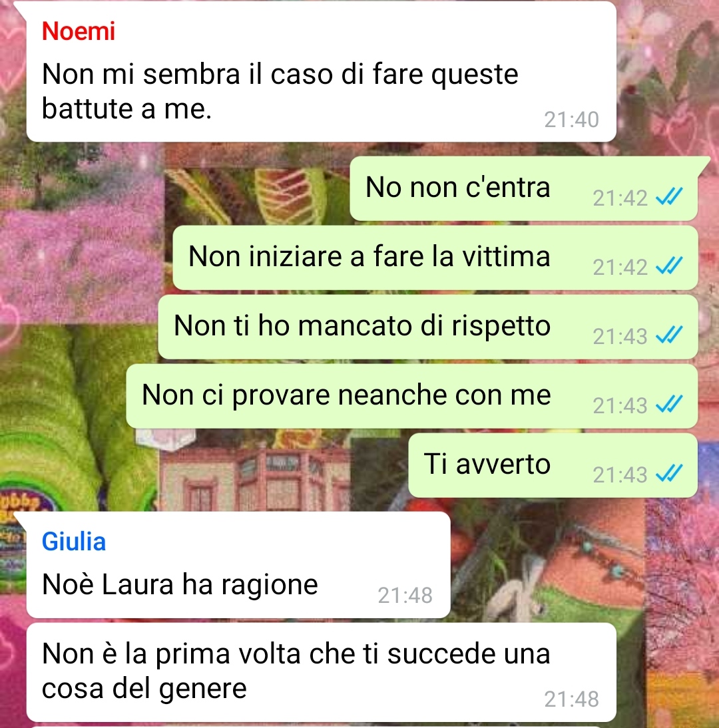This screenshot has height=728, width=719.
Task: Select the "Non ti ho mancato di rispetto" bubble
Action: 428,327
